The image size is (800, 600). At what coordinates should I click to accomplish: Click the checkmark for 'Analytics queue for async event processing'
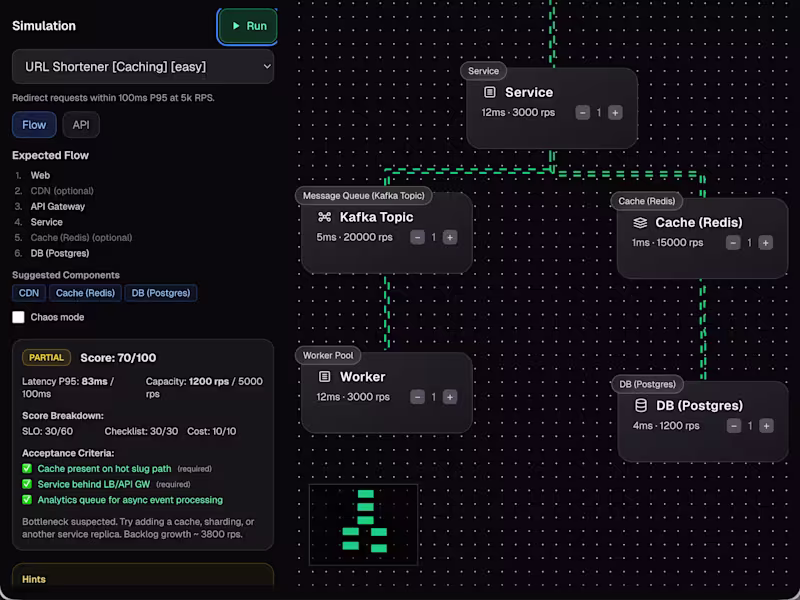click(26, 500)
